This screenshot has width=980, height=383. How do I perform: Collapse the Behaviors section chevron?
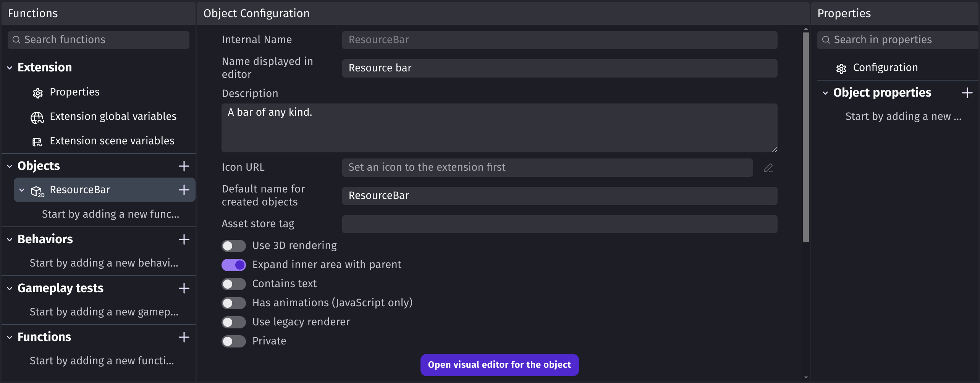click(x=10, y=240)
